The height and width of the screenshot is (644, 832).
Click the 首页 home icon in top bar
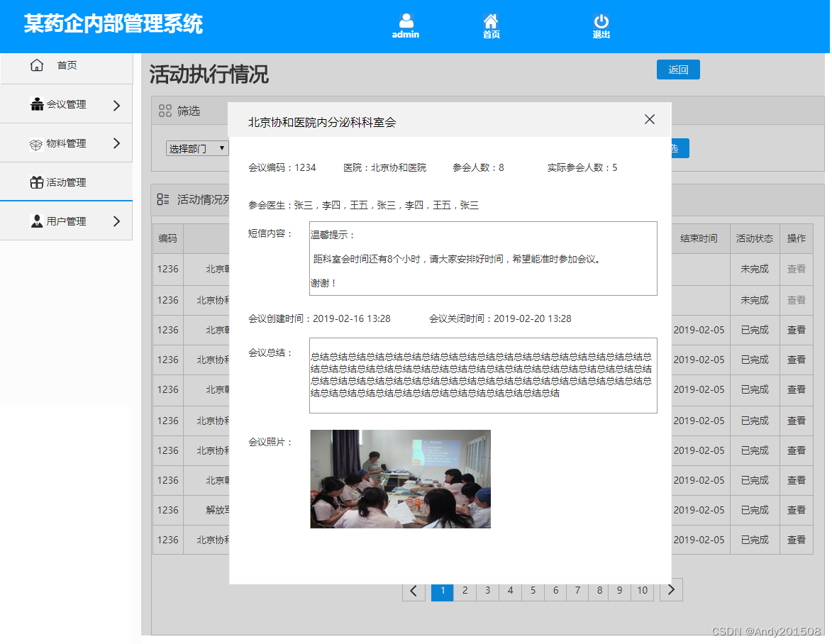click(490, 20)
